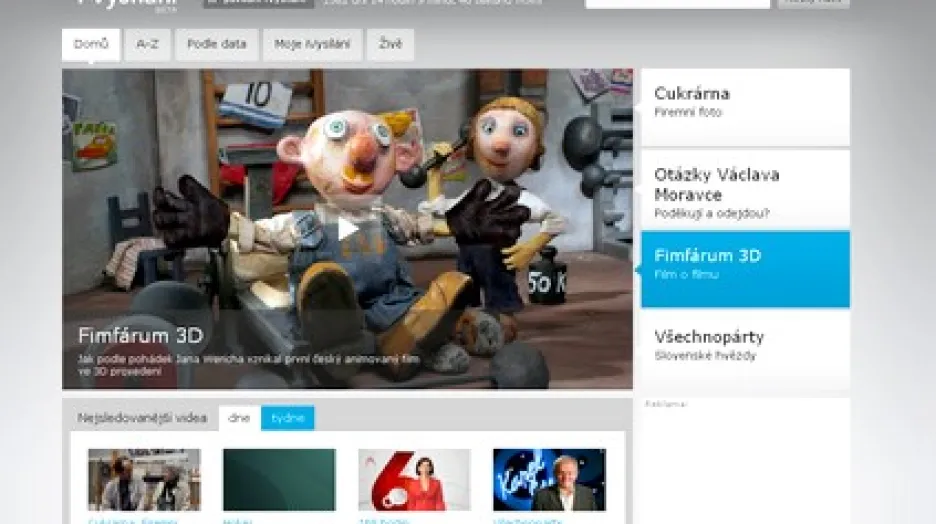Screen dimensions: 936x524
Task: Open the Živě live tab
Action: [390, 44]
